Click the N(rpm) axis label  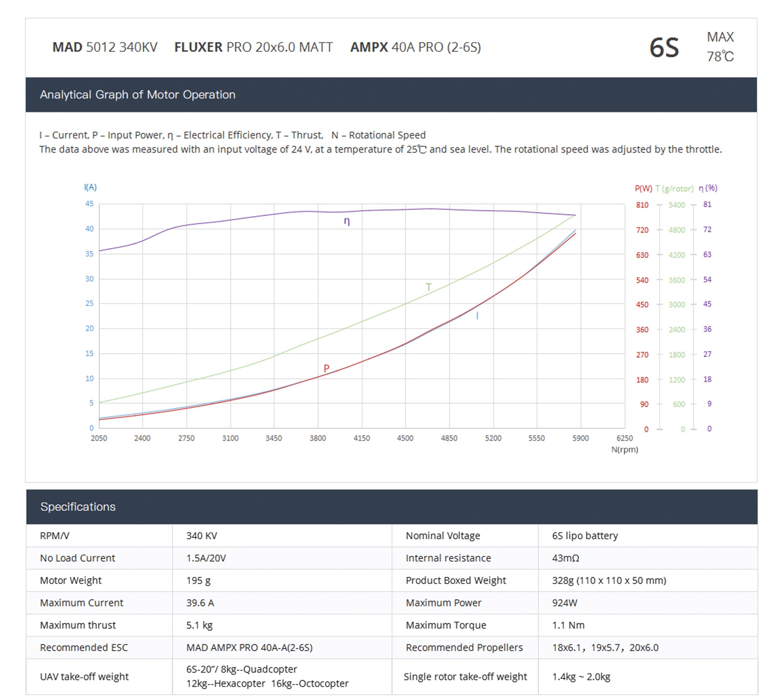[624, 449]
